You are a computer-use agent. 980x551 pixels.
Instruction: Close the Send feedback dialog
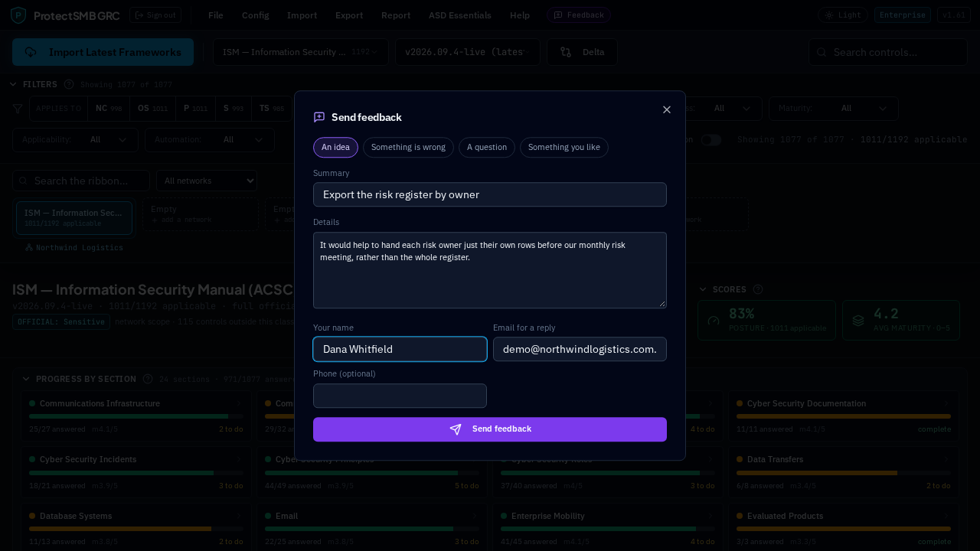coord(667,109)
